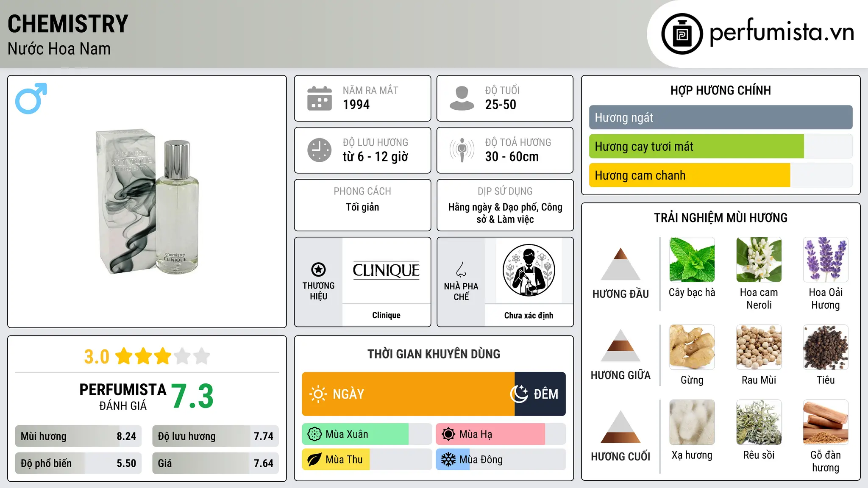Click the Tiêu black pepper image

point(826,347)
